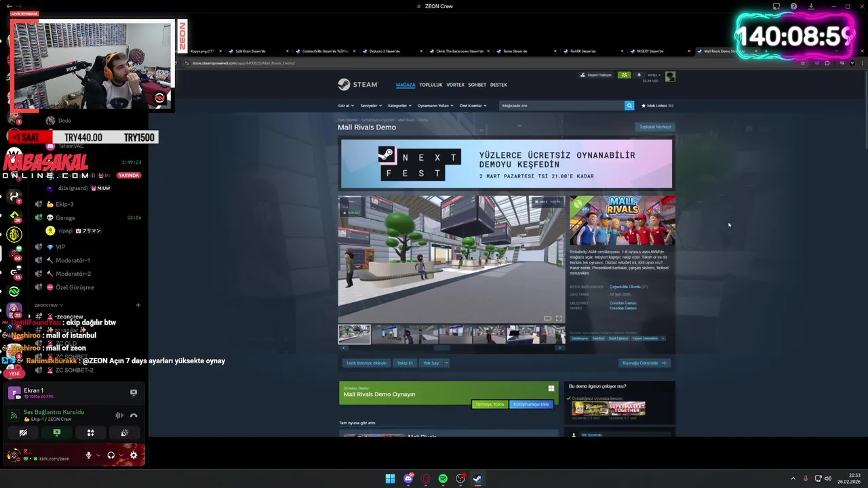Join the Garage voice channel
Viewport: 868px width, 488px height.
[66, 218]
